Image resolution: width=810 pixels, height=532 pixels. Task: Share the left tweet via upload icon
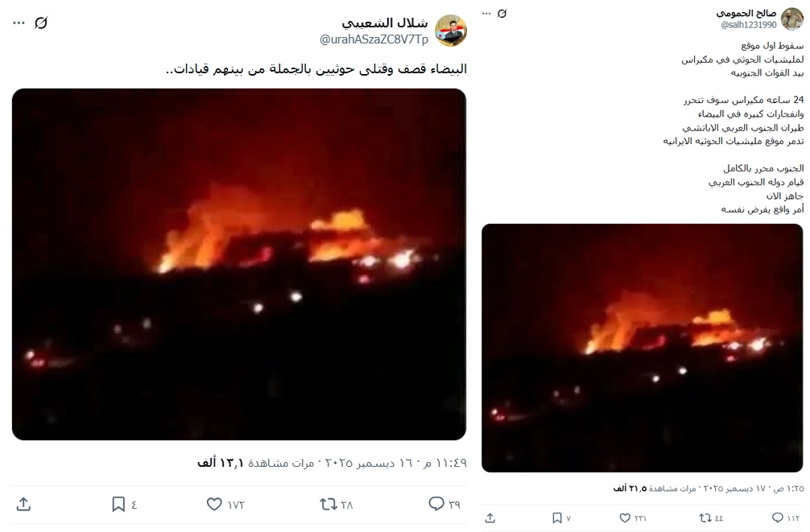tap(24, 504)
